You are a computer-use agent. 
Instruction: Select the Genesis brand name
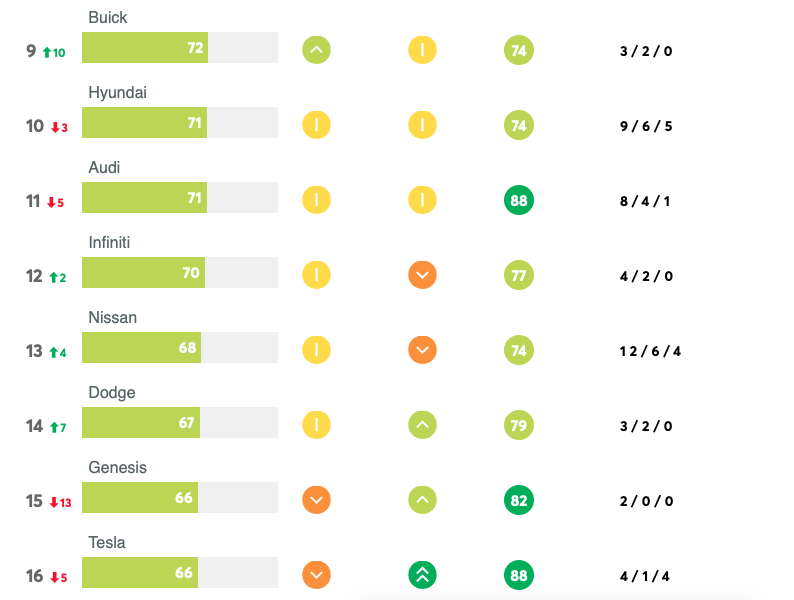117,468
